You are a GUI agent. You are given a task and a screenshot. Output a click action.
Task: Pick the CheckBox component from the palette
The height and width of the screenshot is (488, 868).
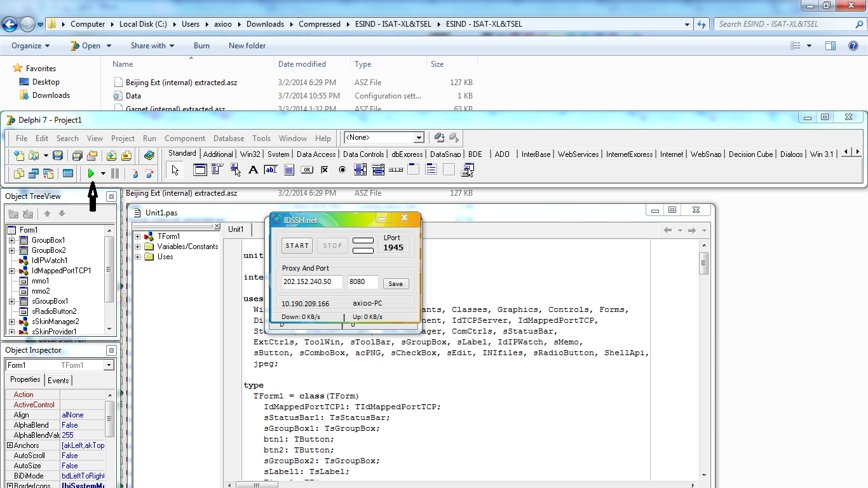[x=325, y=170]
